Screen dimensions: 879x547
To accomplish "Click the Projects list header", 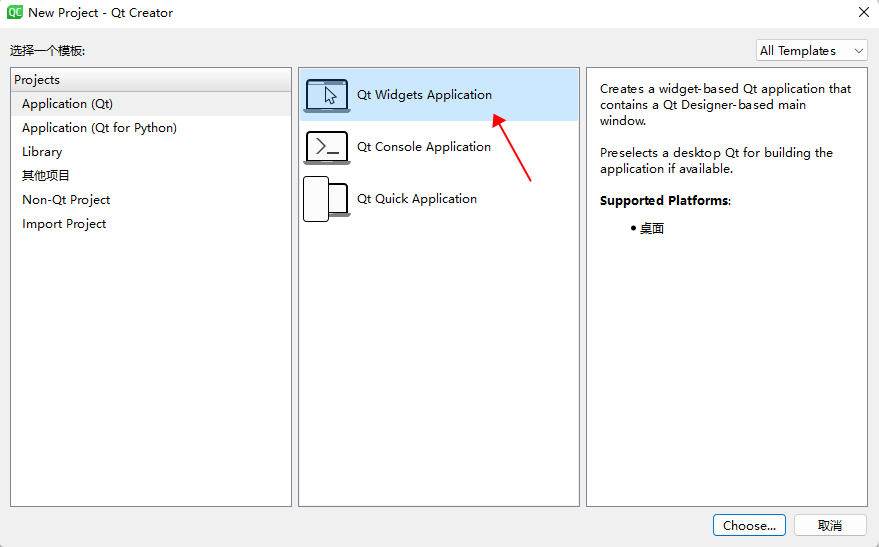I will click(x=151, y=80).
